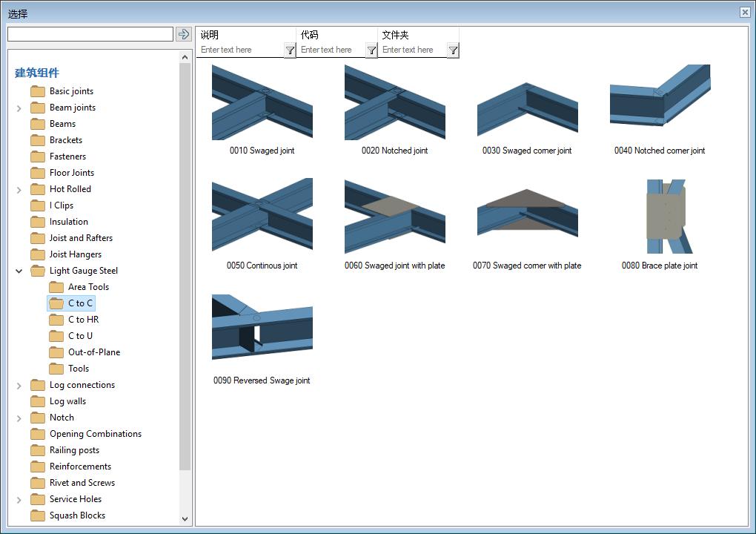Click the 说明 filter text field
Screen dimensions: 756x534
click(241, 50)
